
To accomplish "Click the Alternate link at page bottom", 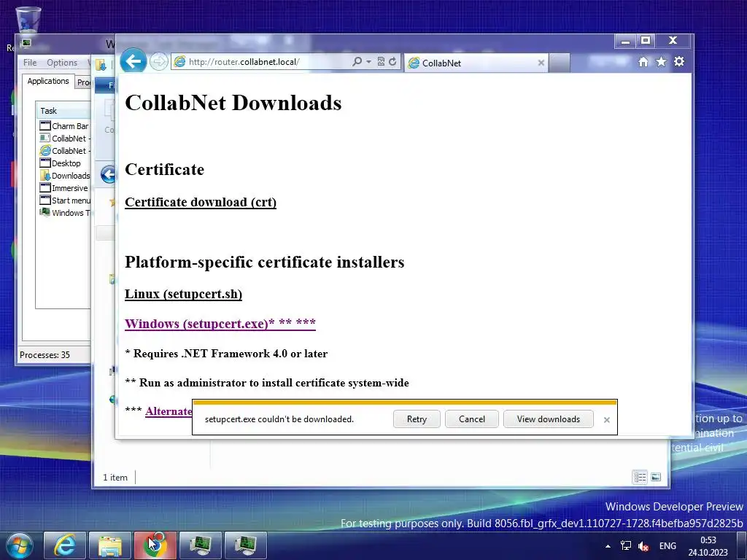I will [169, 411].
